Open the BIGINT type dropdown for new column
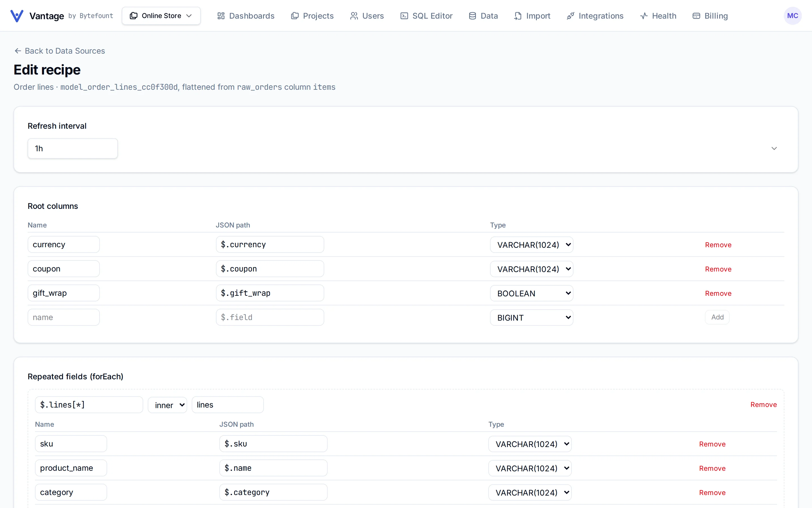This screenshot has width=812, height=508. (x=531, y=317)
